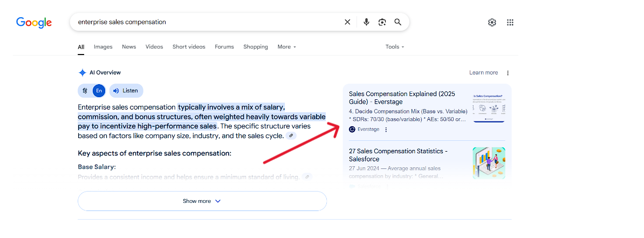This screenshot has height=238, width=644.
Task: Click Salesforce article thumbnail image
Action: point(489,164)
